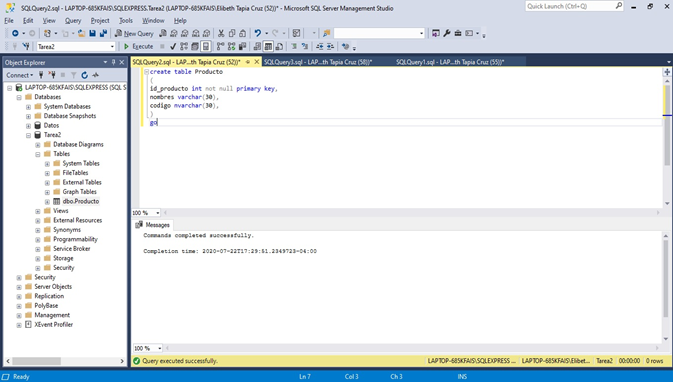Select the Server Objects folder
The image size is (673, 382).
pyautogui.click(x=53, y=287)
